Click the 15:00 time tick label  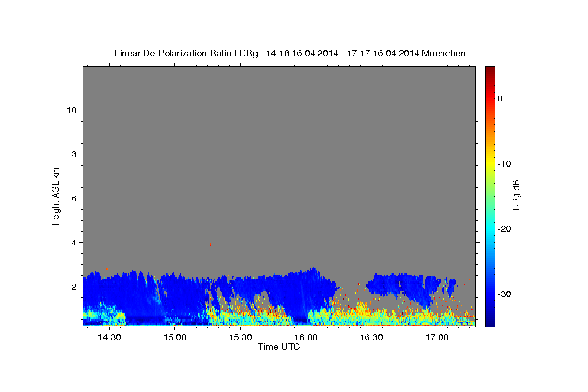(x=175, y=337)
